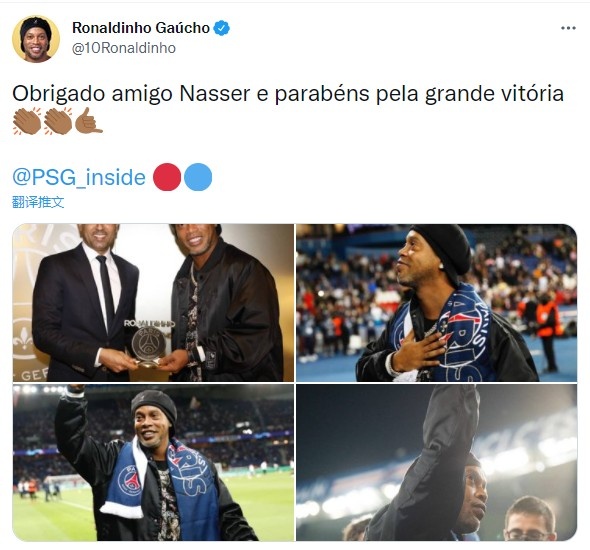Open photo of Ronaldinho with hand on chest

[436, 303]
